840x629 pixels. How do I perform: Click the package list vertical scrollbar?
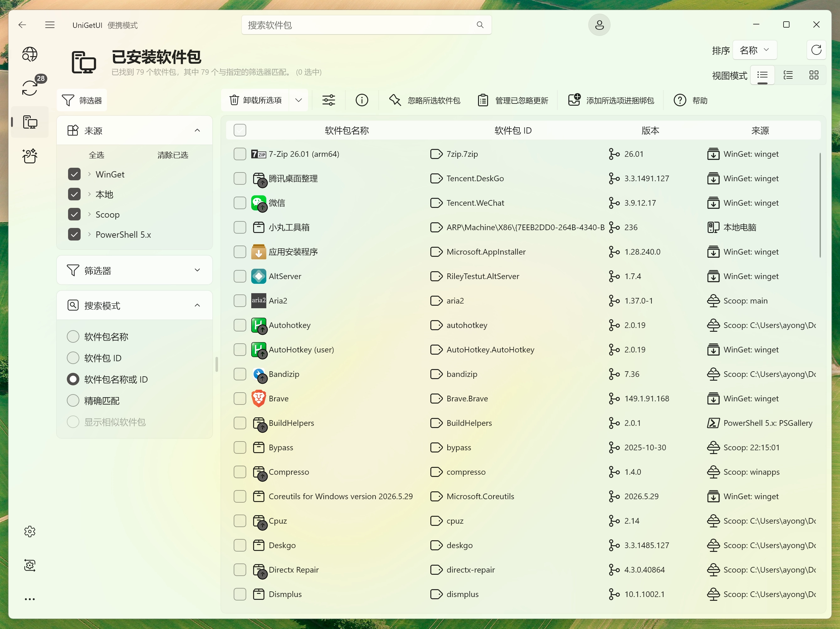(820, 205)
